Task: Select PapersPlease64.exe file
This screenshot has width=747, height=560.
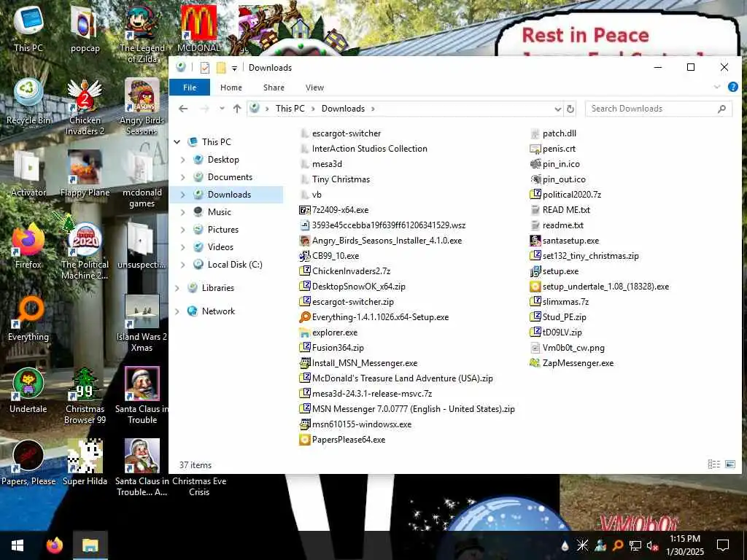Action: tap(342, 440)
